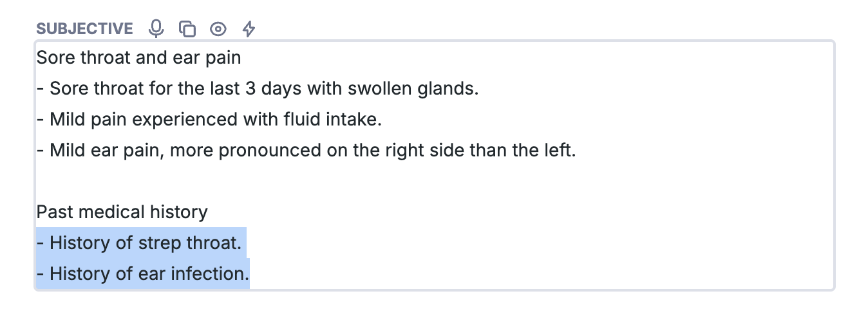This screenshot has width=868, height=316.
Task: Place cursor on the blank line above Past medical history
Action: point(435,181)
